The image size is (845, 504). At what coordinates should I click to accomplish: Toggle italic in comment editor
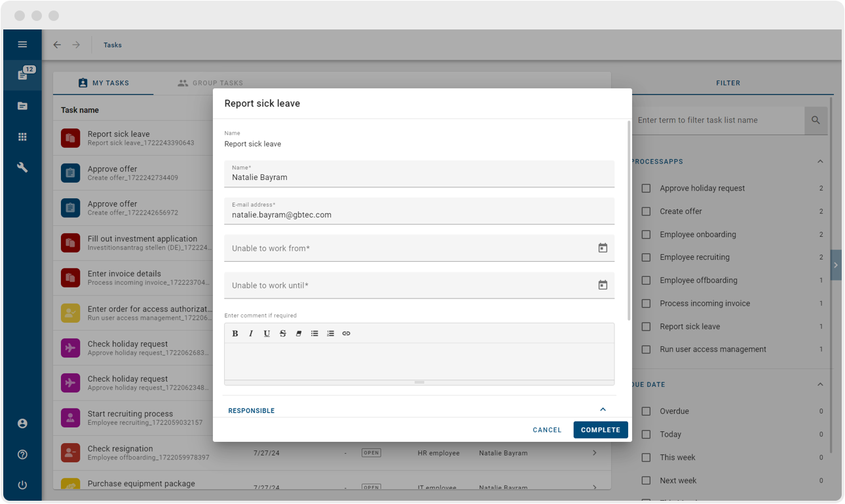coord(251,333)
